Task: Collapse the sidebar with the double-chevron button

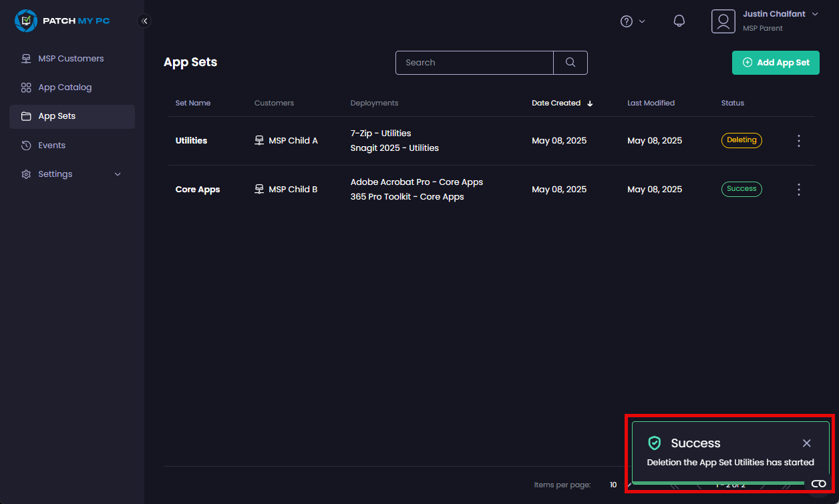Action: coord(144,21)
